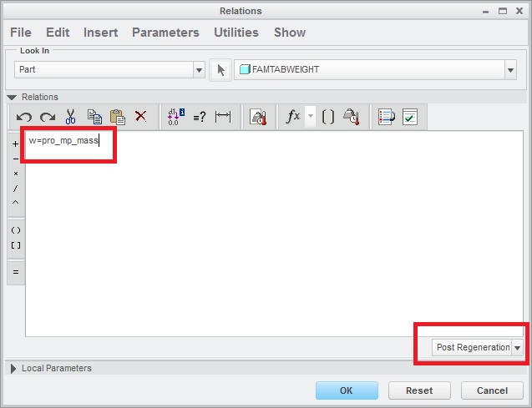Insert multiply operator from side palette
The height and width of the screenshot is (408, 532).
pos(15,174)
